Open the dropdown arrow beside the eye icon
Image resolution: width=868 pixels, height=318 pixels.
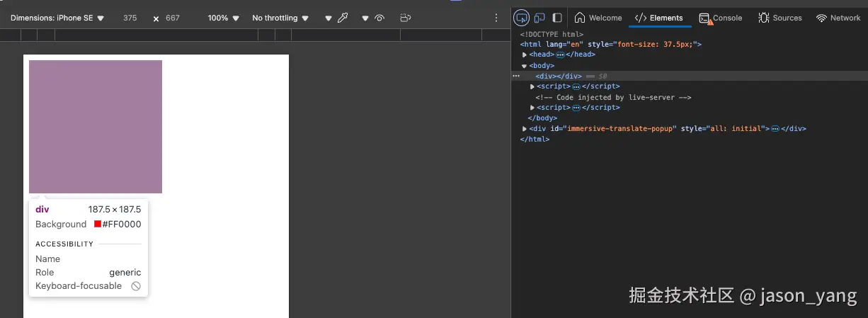point(365,18)
